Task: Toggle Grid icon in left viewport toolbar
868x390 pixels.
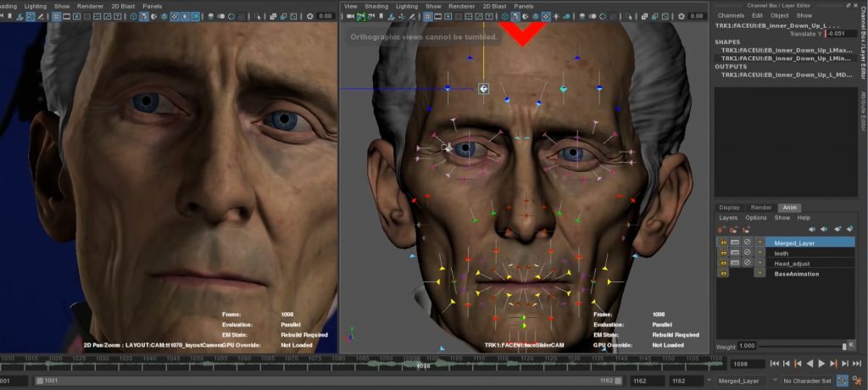Action: tap(57, 16)
